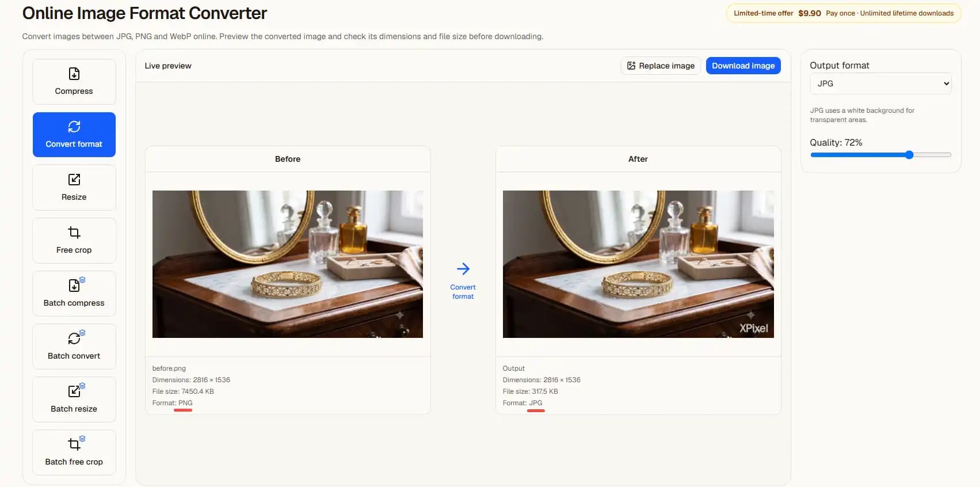Click the Replace image button
This screenshot has width=980, height=487.
coord(661,66)
